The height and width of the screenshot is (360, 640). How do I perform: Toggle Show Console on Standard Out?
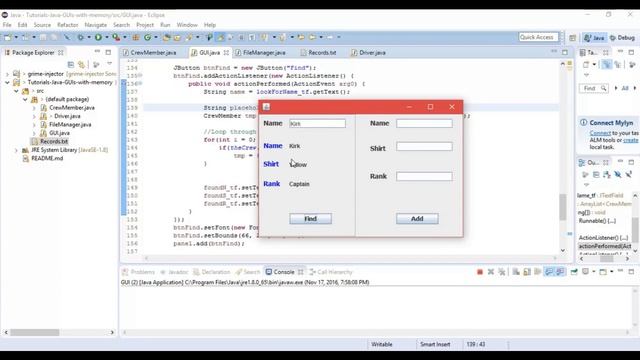[x=549, y=272]
